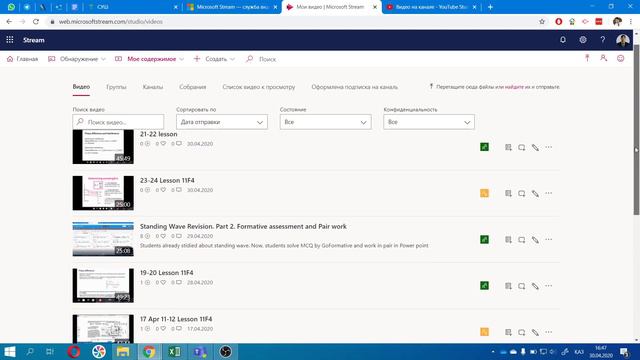
Task: Open more options for 17 Apr 11-12 Lesson
Action: (549, 332)
